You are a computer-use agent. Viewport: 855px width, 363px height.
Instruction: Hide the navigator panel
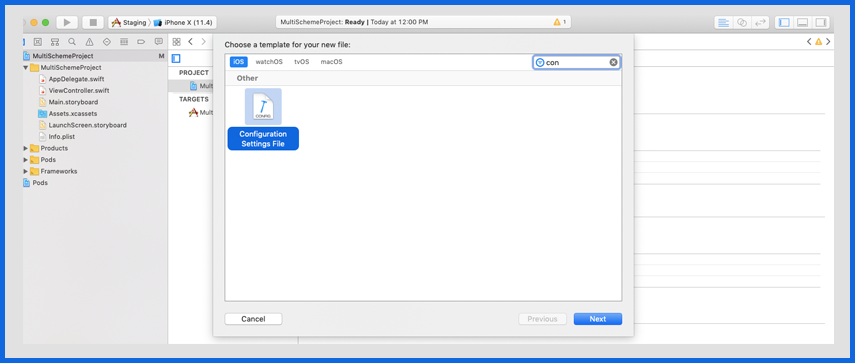(785, 22)
